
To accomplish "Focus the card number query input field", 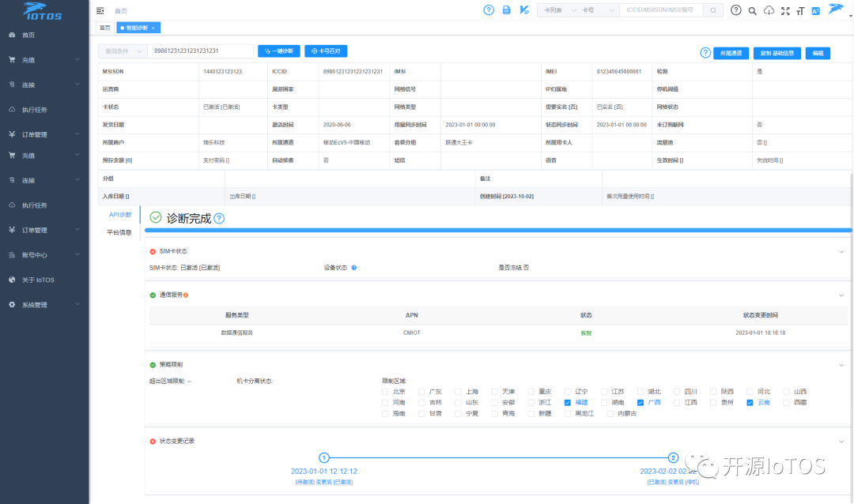I will pyautogui.click(x=200, y=51).
